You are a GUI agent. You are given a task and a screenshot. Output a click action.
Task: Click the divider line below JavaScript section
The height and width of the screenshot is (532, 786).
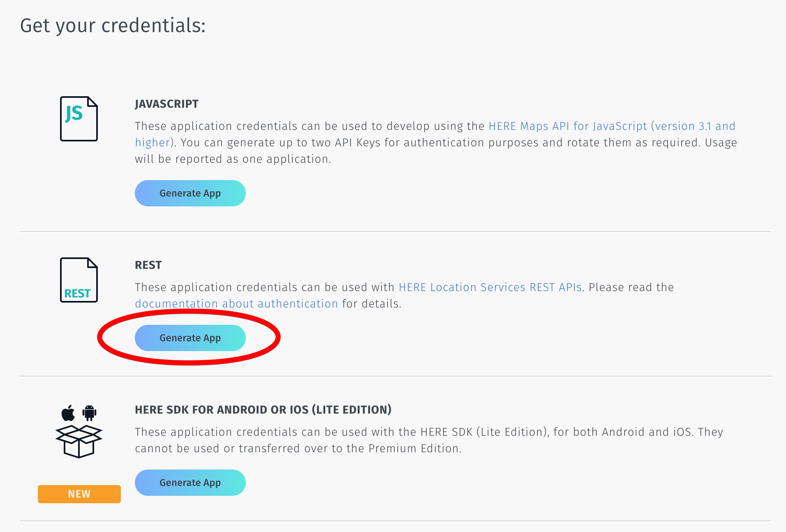[x=395, y=231]
